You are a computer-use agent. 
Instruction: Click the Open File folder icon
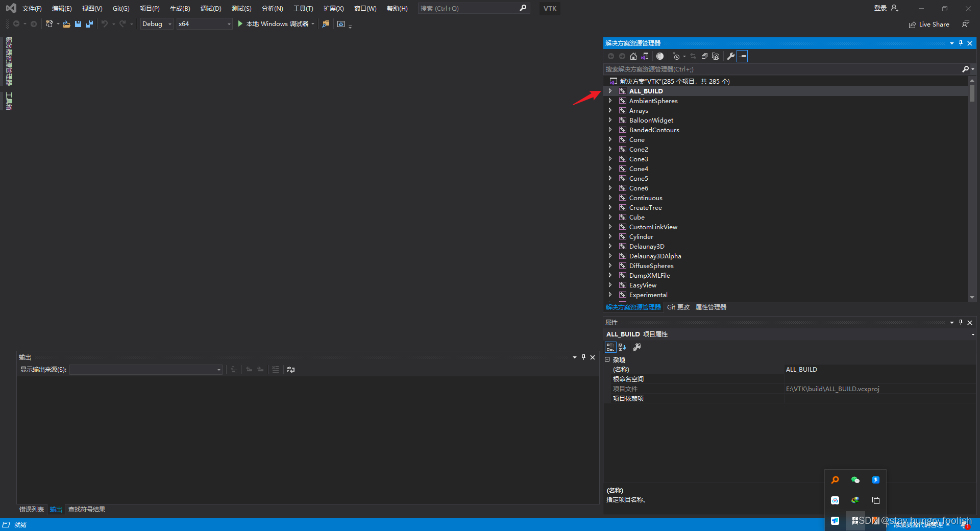coord(66,24)
